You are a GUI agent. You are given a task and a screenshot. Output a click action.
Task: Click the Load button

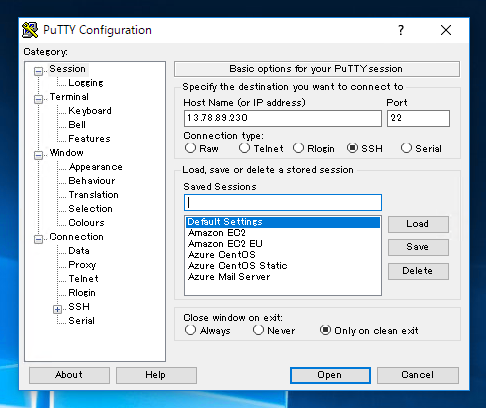[418, 224]
